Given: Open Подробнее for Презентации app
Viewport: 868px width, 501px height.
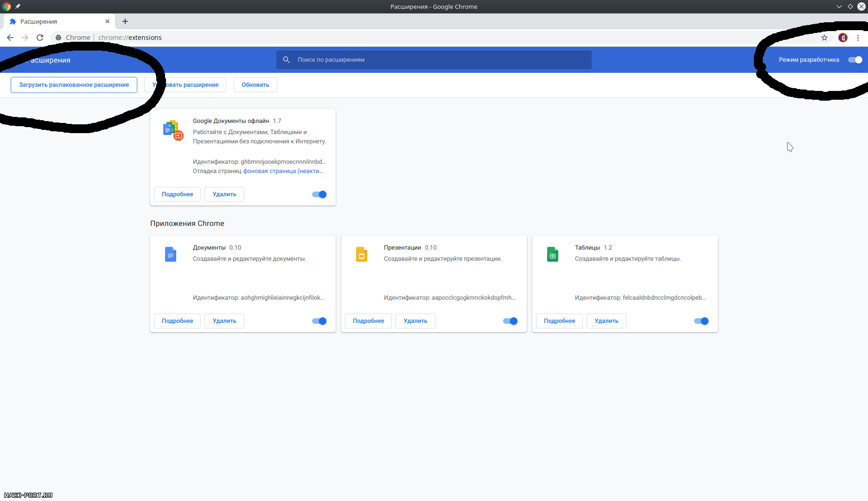Looking at the screenshot, I should pos(368,321).
